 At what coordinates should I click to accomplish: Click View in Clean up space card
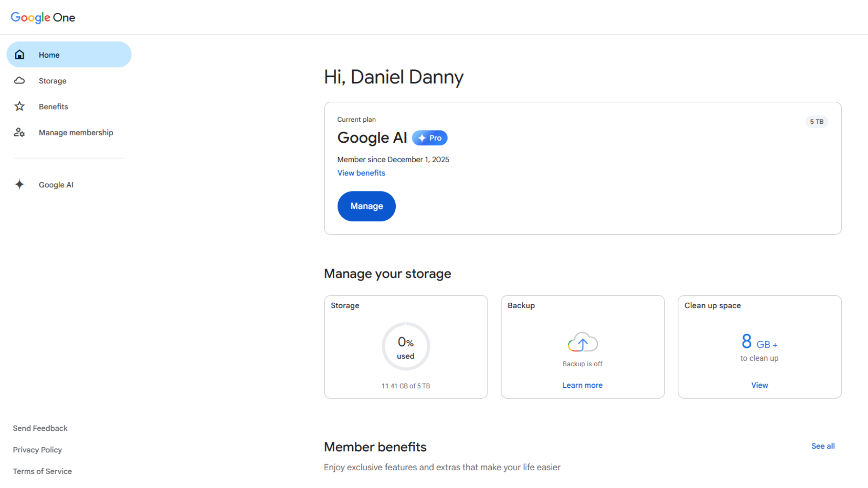(x=759, y=385)
